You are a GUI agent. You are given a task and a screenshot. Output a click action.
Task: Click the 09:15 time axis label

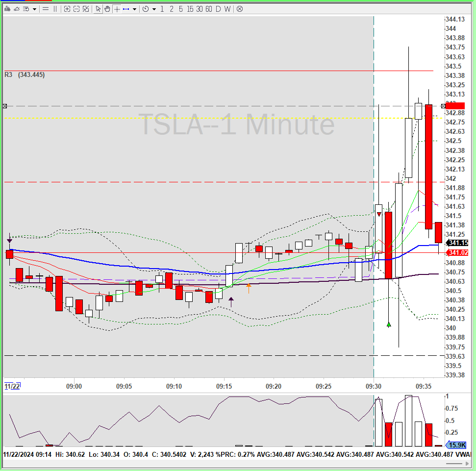coord(224,386)
